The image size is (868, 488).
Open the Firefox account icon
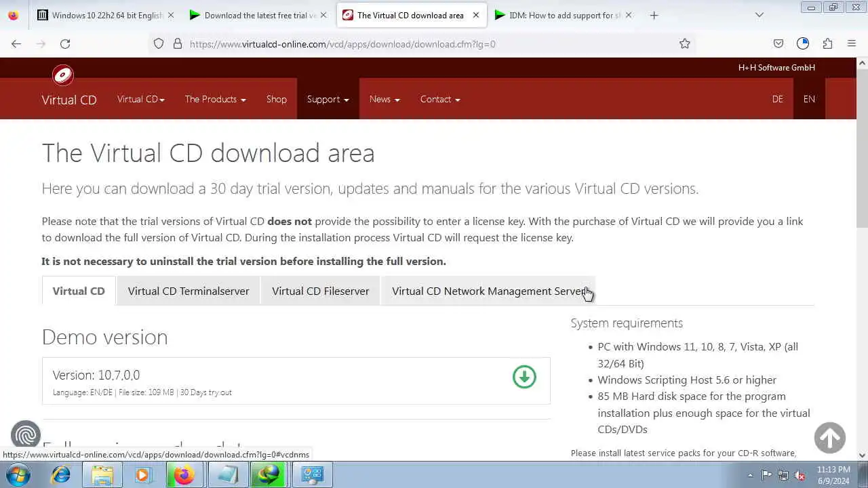coord(803,43)
